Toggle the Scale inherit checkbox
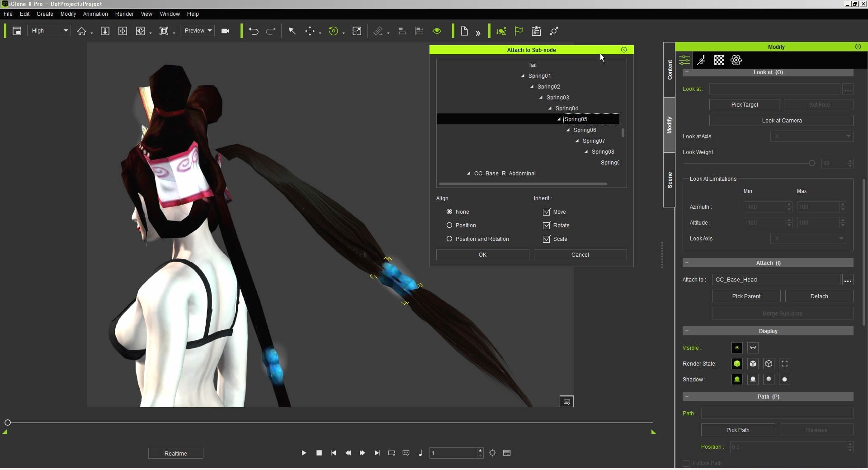The image size is (868, 470). (x=547, y=239)
